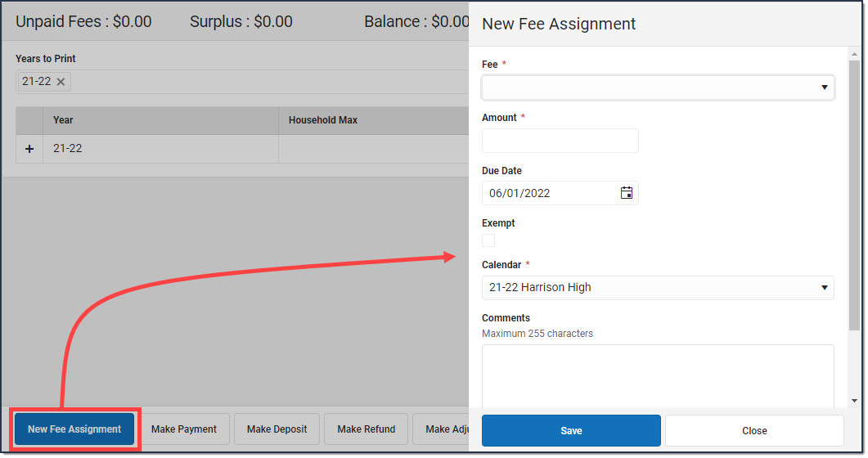This screenshot has width=868, height=458.
Task: Open the Calendar dropdown showing 21-22 Harrison High
Action: tap(658, 288)
